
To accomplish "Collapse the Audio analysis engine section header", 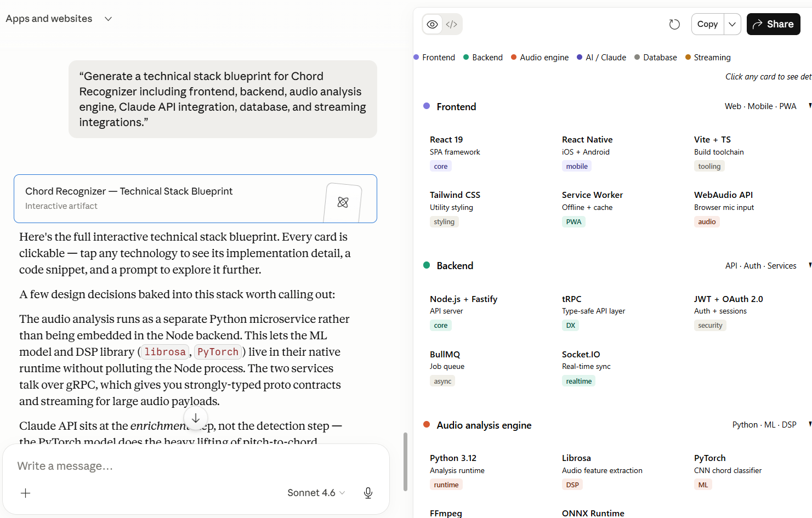I will point(617,425).
